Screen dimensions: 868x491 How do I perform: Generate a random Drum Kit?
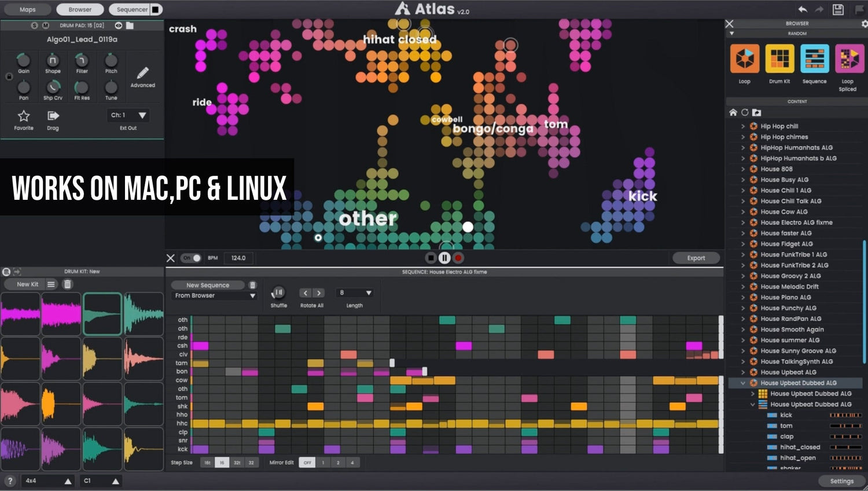[x=779, y=59]
